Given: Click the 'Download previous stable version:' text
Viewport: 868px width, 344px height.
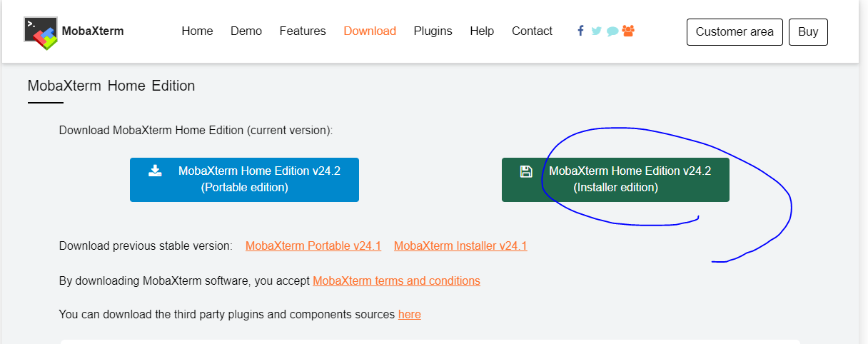Looking at the screenshot, I should [x=146, y=246].
